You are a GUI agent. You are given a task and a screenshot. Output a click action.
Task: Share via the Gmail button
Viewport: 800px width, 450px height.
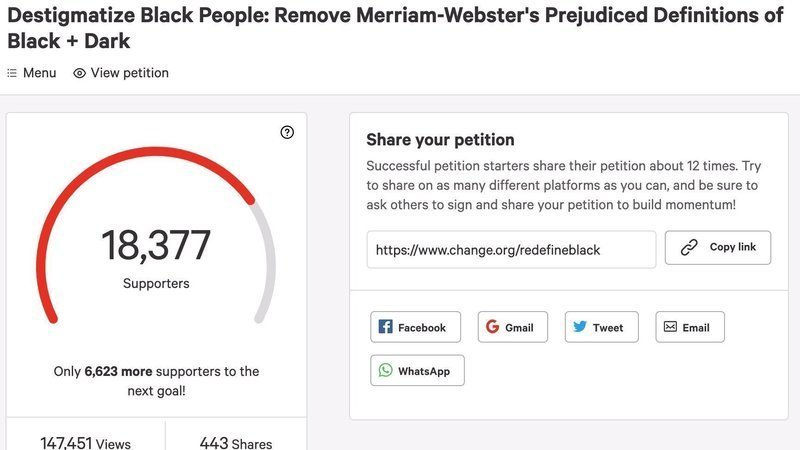(512, 327)
